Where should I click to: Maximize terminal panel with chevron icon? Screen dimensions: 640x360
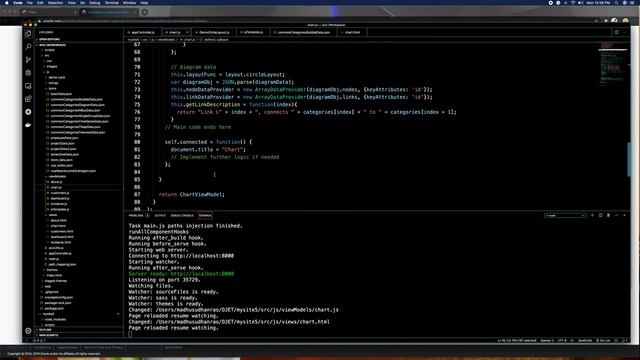pos(616,215)
